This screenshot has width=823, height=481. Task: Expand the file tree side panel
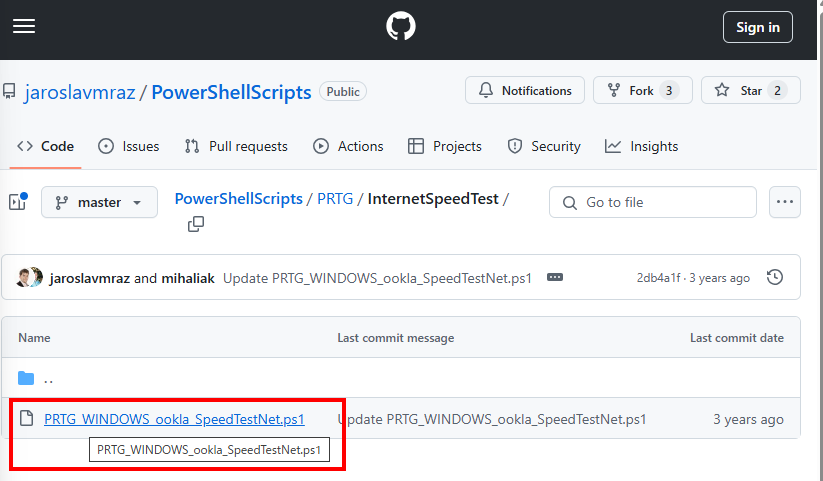pos(18,202)
